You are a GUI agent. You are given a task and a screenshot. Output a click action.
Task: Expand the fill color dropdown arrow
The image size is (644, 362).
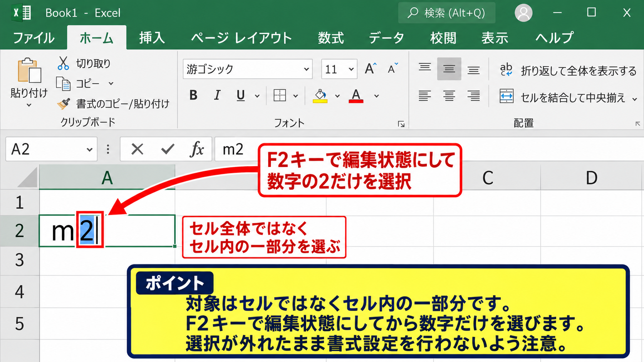coord(337,96)
